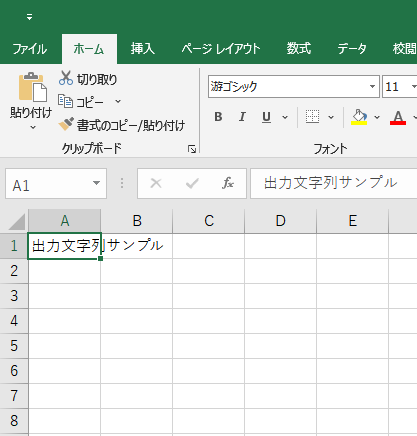Click the font color A icon
This screenshot has height=436, width=417.
[x=398, y=117]
